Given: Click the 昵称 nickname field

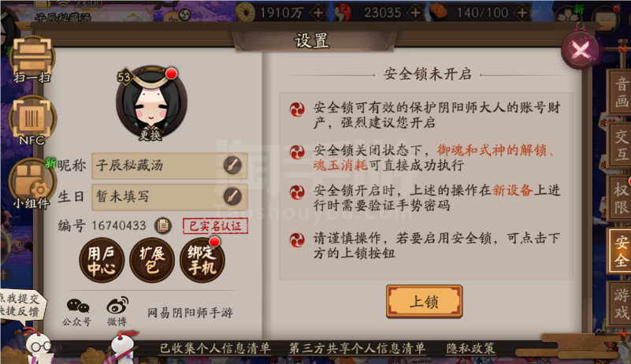Looking at the screenshot, I should click(x=169, y=165).
